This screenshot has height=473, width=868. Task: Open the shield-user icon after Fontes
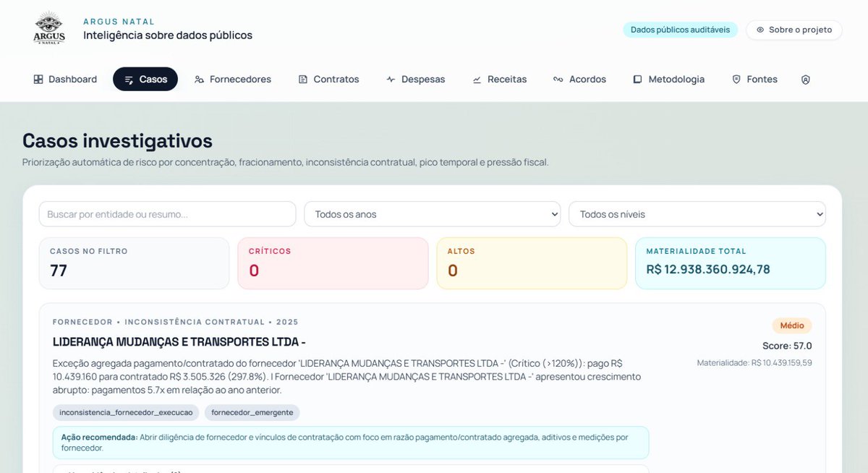[x=806, y=80]
